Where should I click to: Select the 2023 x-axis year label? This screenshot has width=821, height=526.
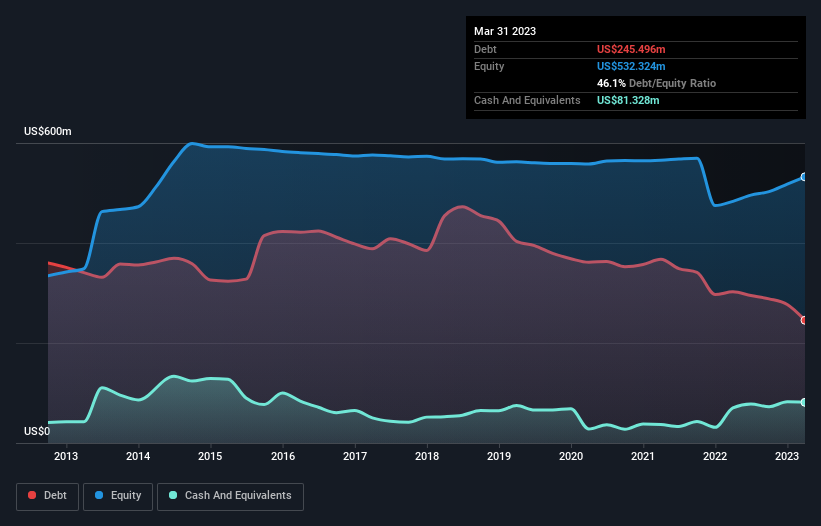pyautogui.click(x=787, y=457)
